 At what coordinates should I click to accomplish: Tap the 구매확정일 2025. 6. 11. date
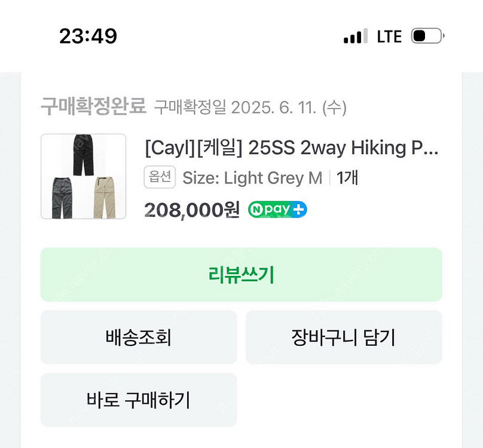(250, 108)
